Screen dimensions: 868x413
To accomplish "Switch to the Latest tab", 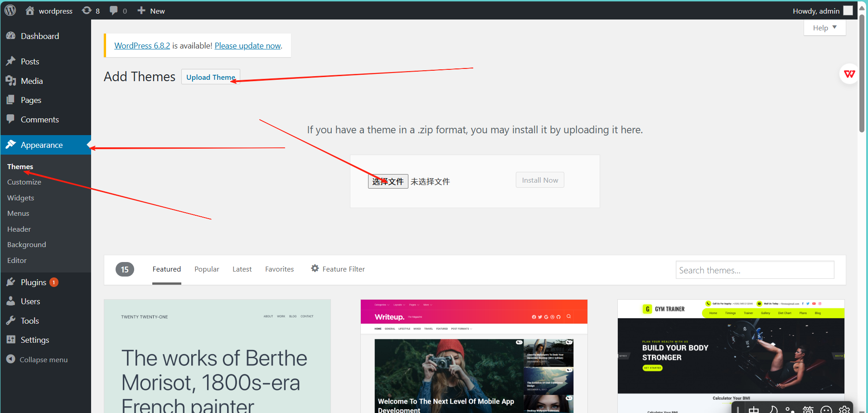I will point(242,269).
